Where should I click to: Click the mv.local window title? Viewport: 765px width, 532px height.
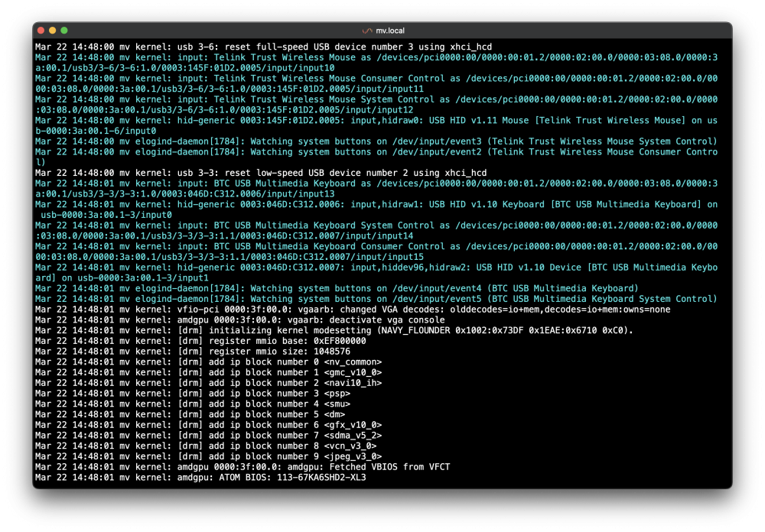[x=390, y=31]
